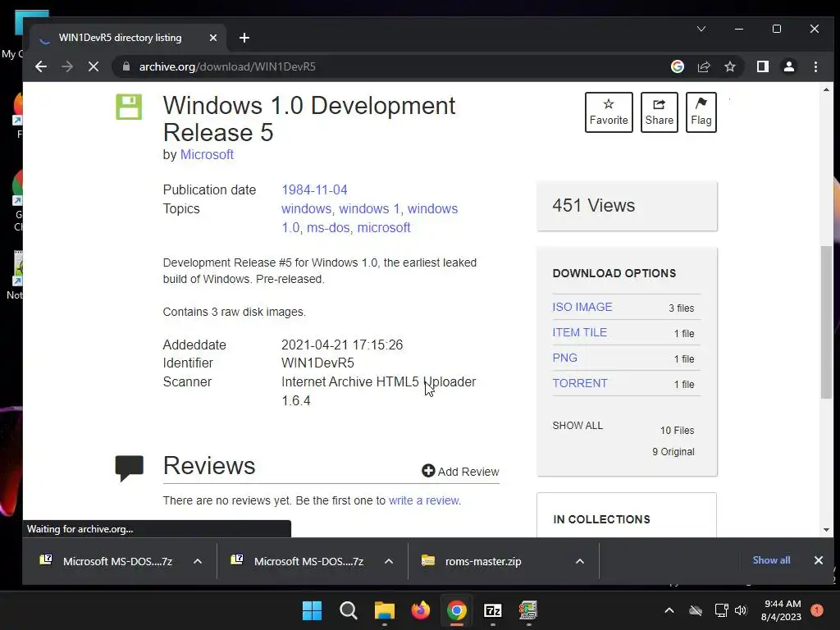Close the WIN1DevR5 directory listing tab
The width and height of the screenshot is (840, 630).
[x=213, y=38]
